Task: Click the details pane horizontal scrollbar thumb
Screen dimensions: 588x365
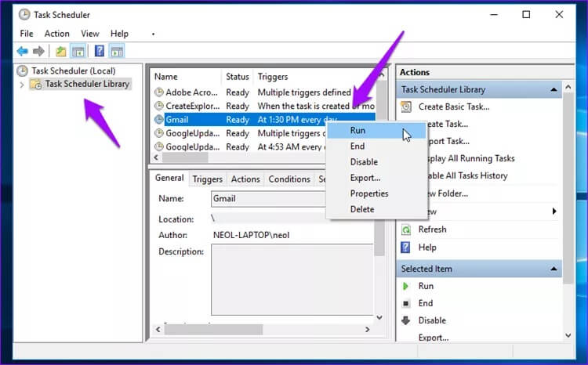Action: pyautogui.click(x=213, y=330)
